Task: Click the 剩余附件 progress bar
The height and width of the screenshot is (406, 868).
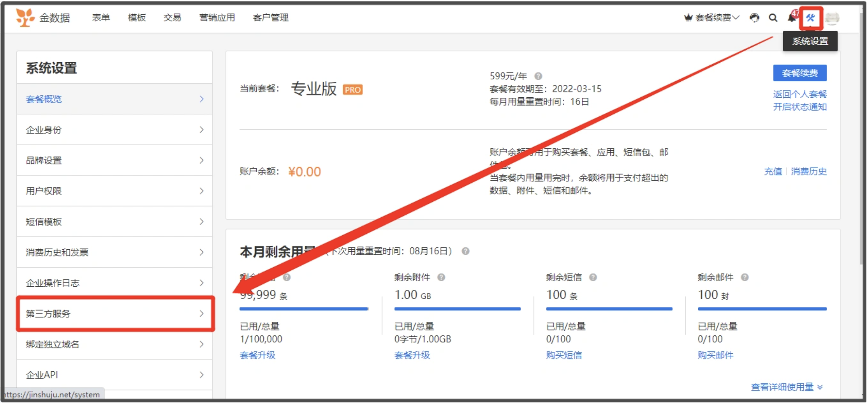Action: coord(458,309)
